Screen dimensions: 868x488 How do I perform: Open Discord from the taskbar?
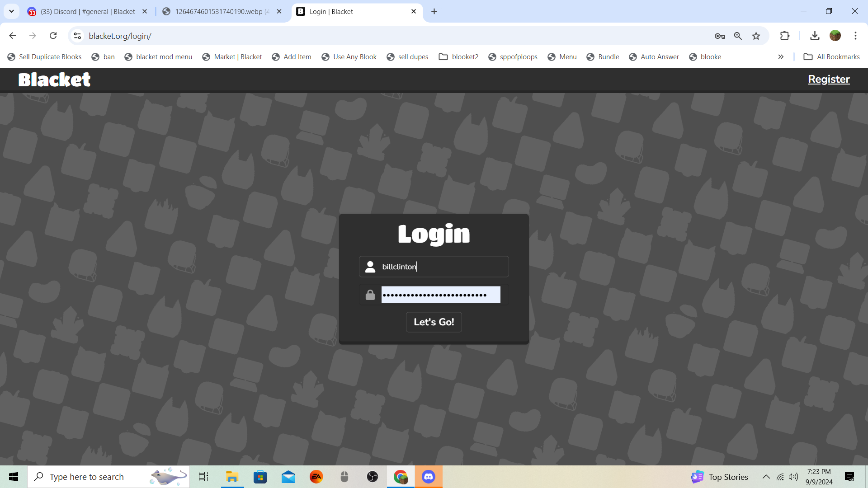(428, 477)
